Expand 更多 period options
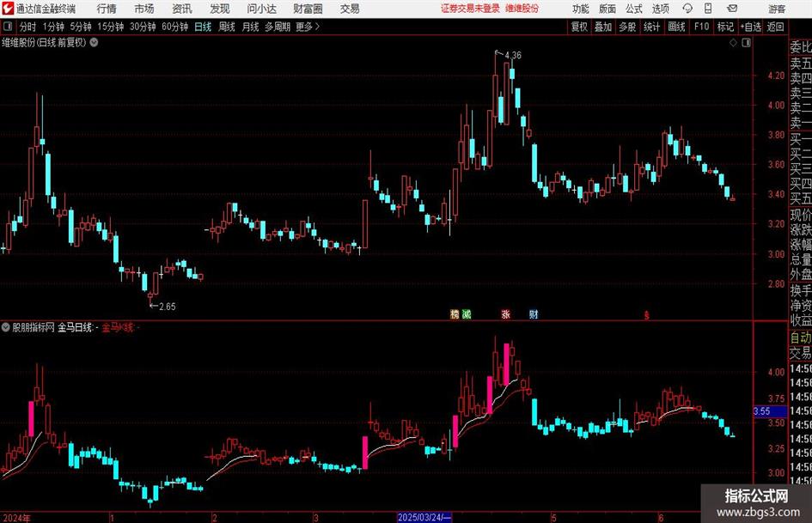812x523 pixels. (308, 27)
